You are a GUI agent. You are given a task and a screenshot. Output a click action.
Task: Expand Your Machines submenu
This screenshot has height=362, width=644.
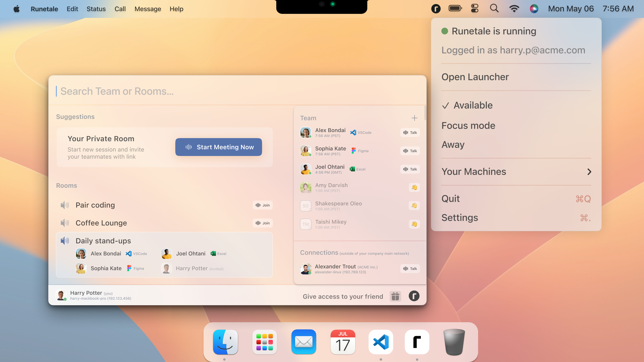click(516, 172)
